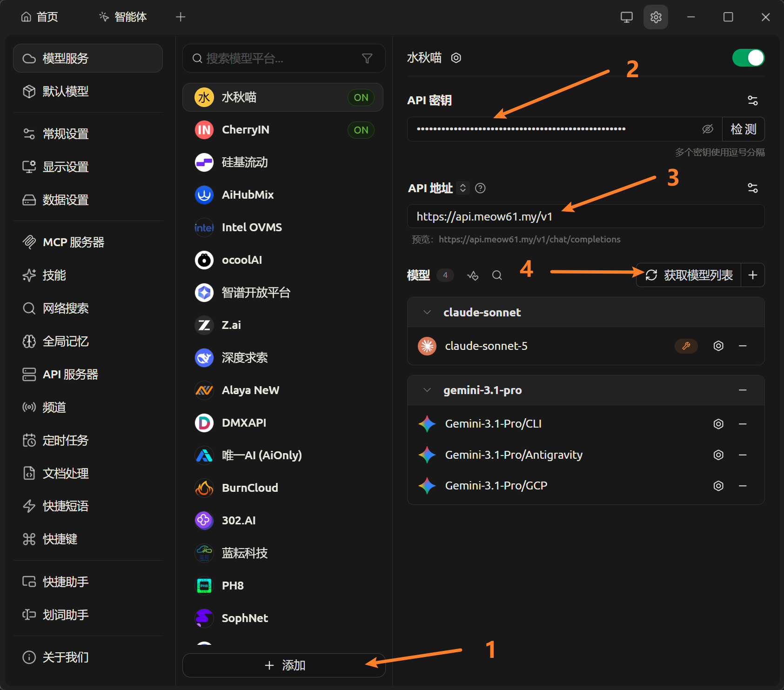Collapse the claude-sonnet model group
Screen dimensions: 784x690
point(427,312)
